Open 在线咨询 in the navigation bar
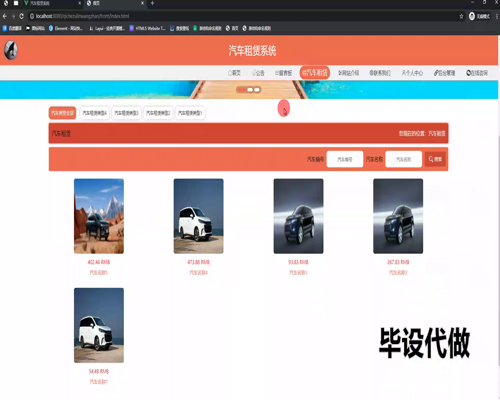 [477, 73]
